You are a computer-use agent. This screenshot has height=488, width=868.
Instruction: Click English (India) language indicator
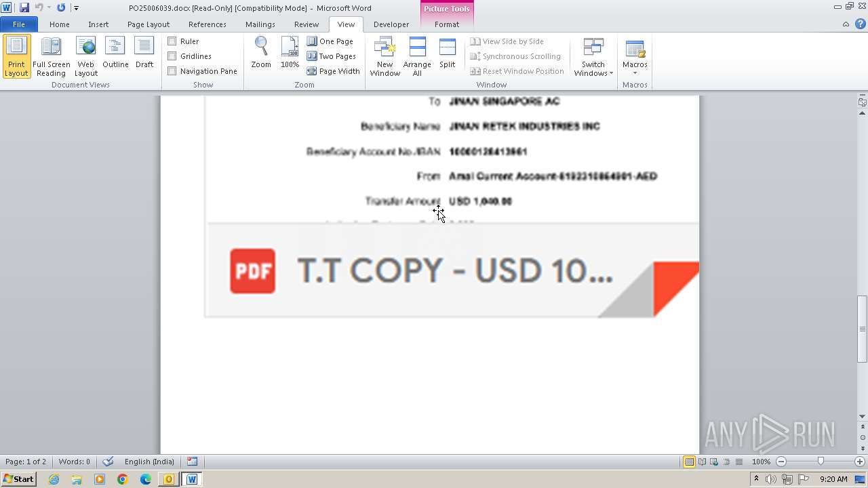click(x=149, y=462)
